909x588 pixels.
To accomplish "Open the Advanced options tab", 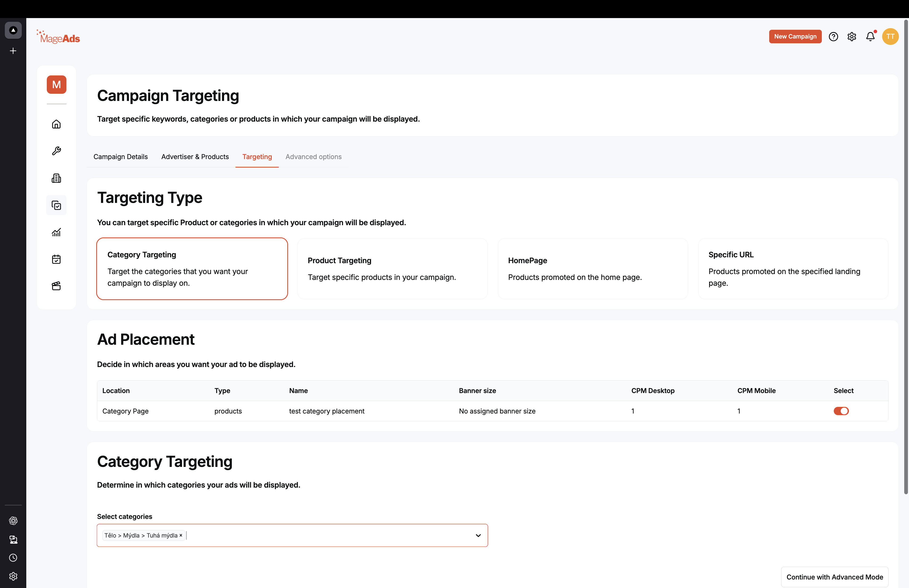I will coord(314,156).
